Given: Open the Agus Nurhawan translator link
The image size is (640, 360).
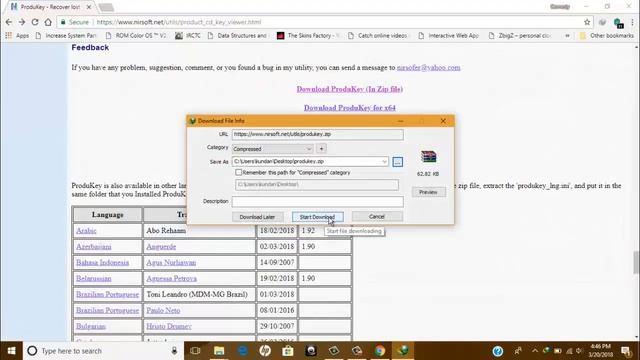Looking at the screenshot, I should click(171, 262).
